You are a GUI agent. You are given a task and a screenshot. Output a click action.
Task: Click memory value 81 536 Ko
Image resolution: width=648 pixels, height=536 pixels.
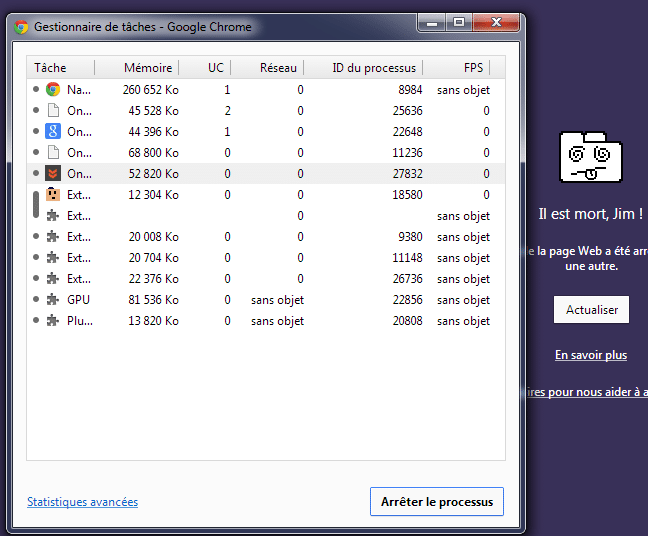153,300
